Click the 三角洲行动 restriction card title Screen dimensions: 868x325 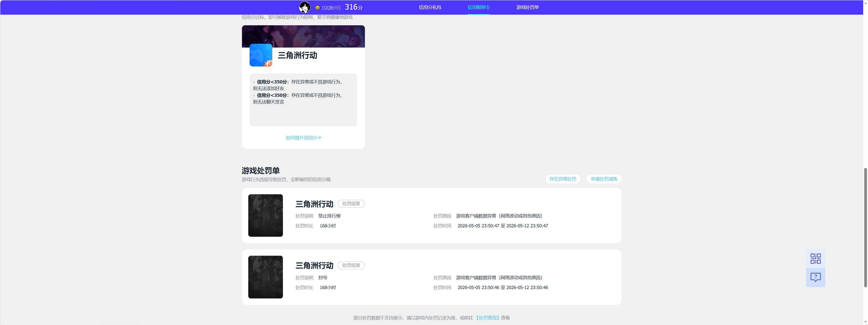pos(297,55)
